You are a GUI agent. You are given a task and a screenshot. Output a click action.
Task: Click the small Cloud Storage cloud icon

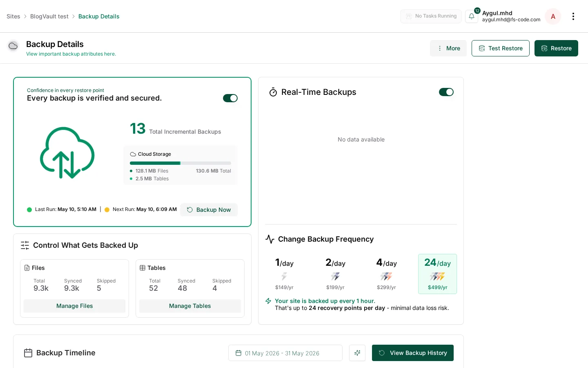click(133, 154)
